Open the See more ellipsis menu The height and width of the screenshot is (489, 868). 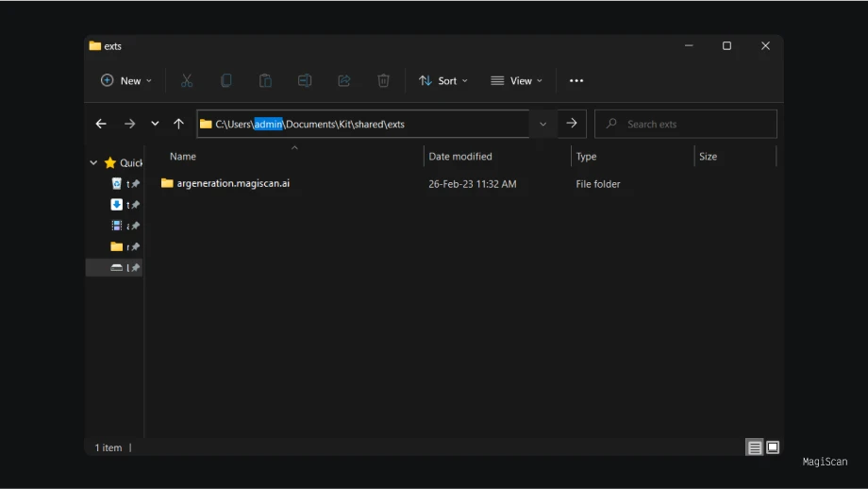coord(576,81)
